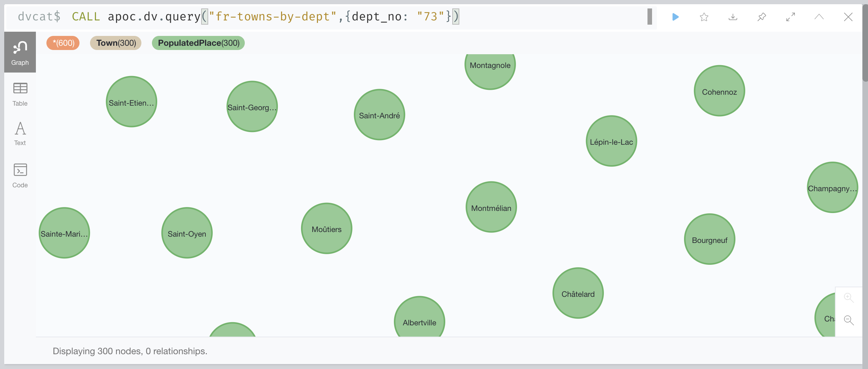This screenshot has width=868, height=369.
Task: Select the Graph view in the sidebar
Action: point(20,52)
